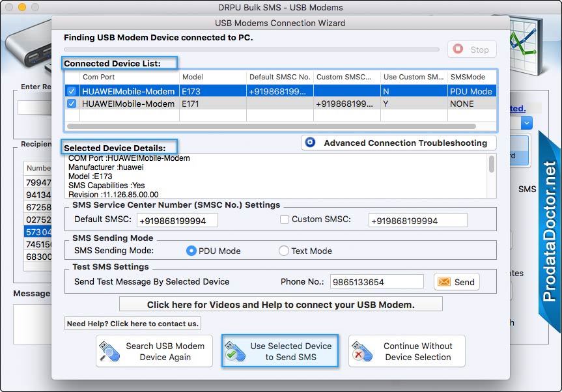Viewport: 562px width, 392px height.
Task: Click the gear icon in Advanced Connection Troubleshooting
Action: tap(310, 143)
